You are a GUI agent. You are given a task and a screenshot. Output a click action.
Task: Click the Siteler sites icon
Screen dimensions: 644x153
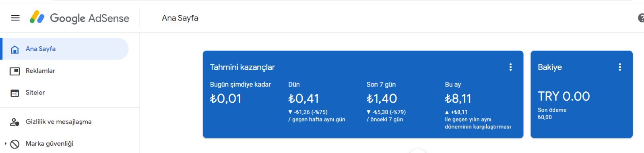15,93
